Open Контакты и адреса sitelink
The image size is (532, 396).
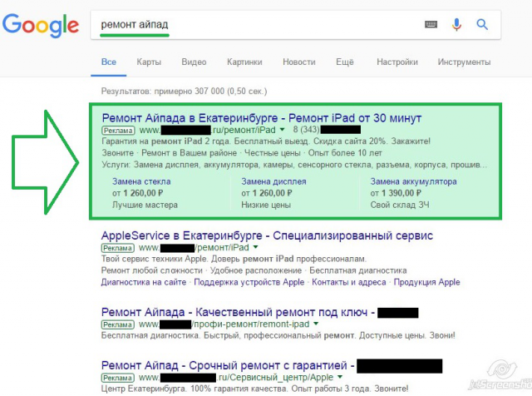(x=349, y=282)
